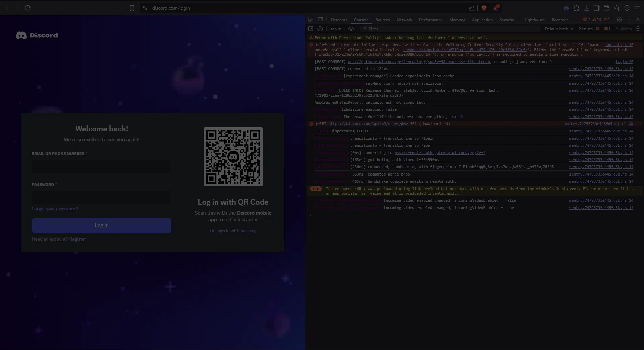
Task: Click the Discord extension icon in toolbar
Action: point(566,8)
